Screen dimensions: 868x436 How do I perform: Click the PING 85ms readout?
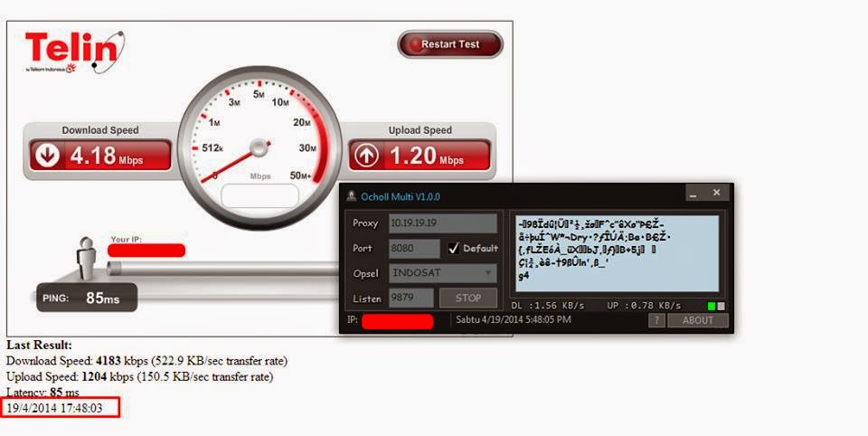pos(87,298)
